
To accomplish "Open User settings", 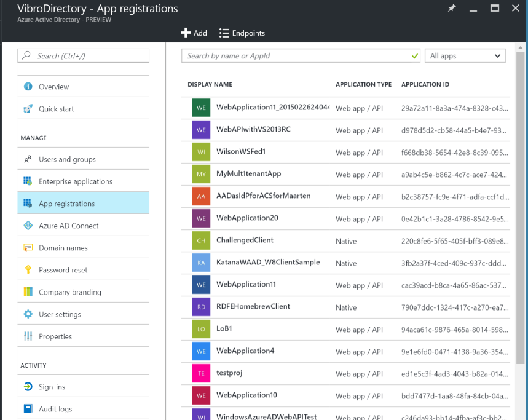I will coord(83,314).
